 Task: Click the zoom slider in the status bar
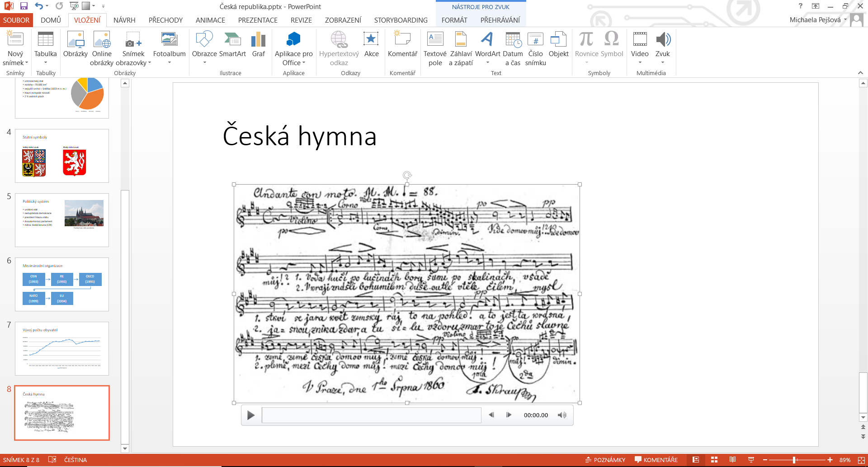pos(794,460)
